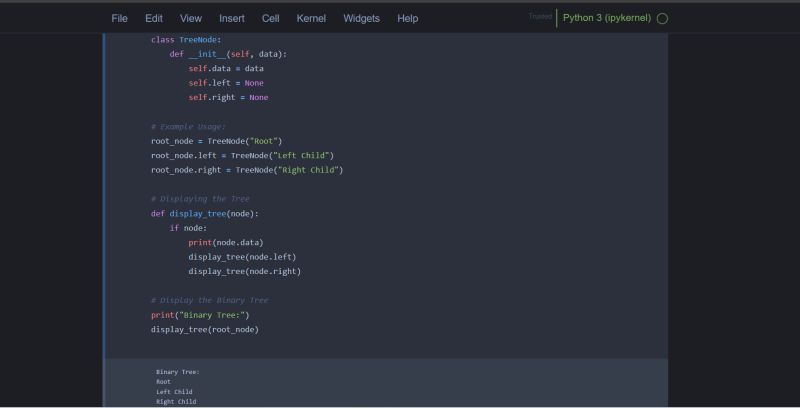Open the Edit menu
This screenshot has height=408, width=800.
153,18
